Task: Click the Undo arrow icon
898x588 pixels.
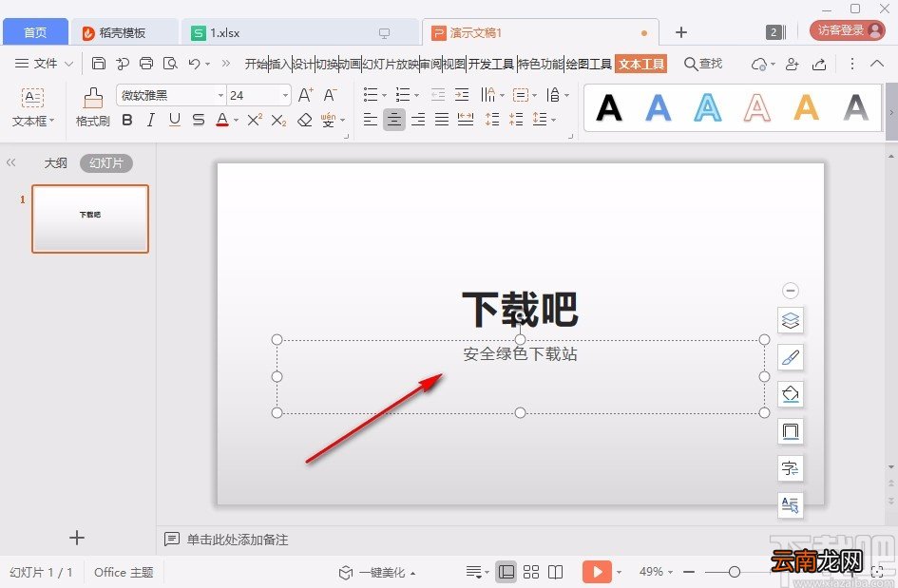Action: tap(194, 63)
